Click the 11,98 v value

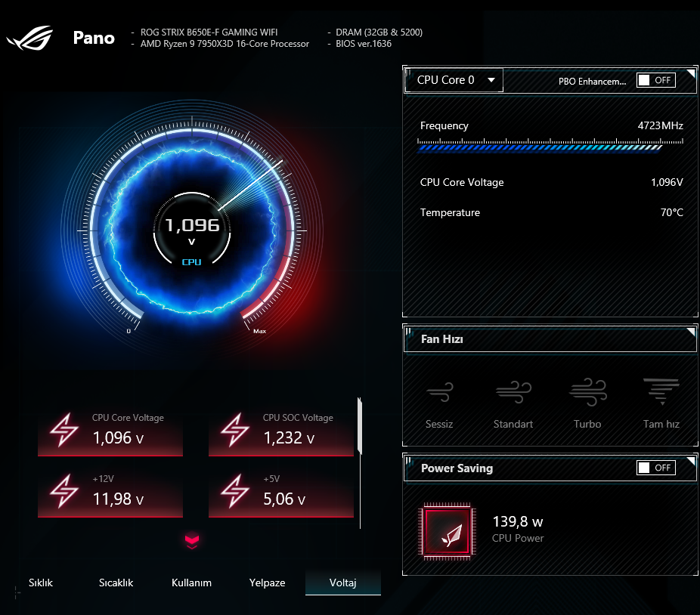118,499
